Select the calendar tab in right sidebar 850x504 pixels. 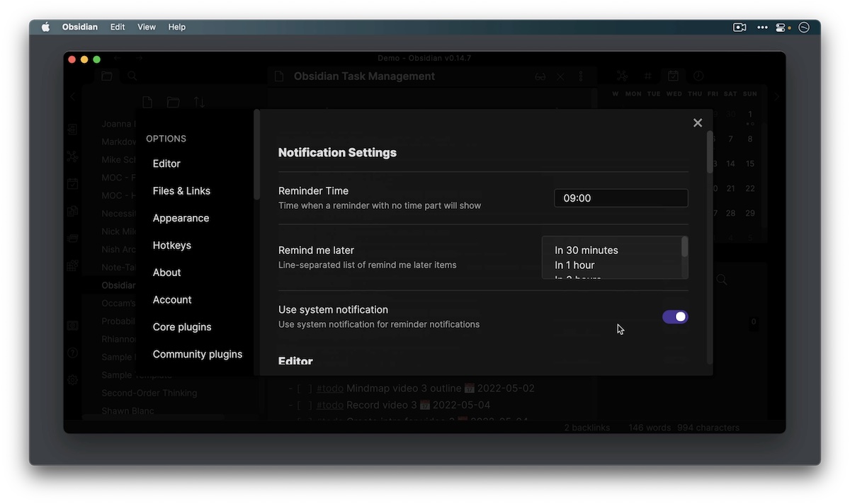pyautogui.click(x=673, y=76)
